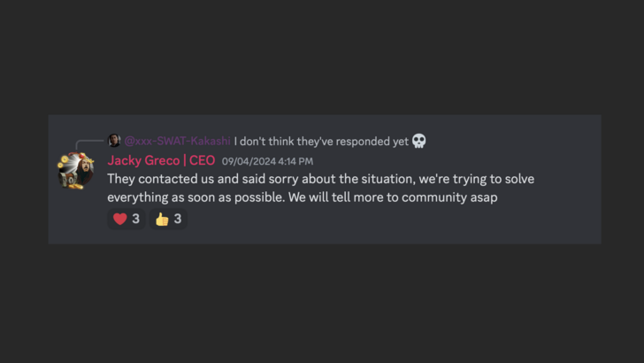
Task: Click Jacky Greco's profile avatar
Action: click(76, 171)
